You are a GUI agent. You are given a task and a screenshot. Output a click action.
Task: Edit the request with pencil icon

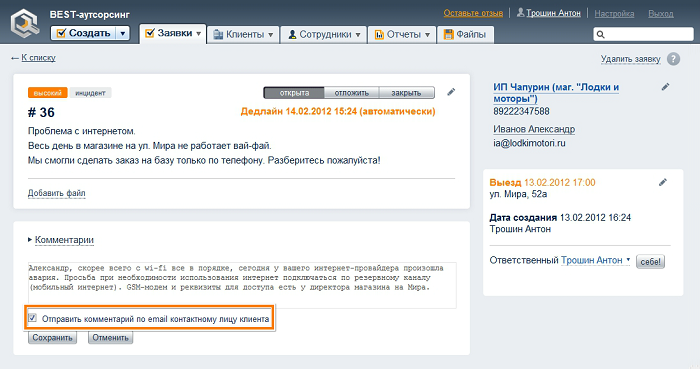451,92
